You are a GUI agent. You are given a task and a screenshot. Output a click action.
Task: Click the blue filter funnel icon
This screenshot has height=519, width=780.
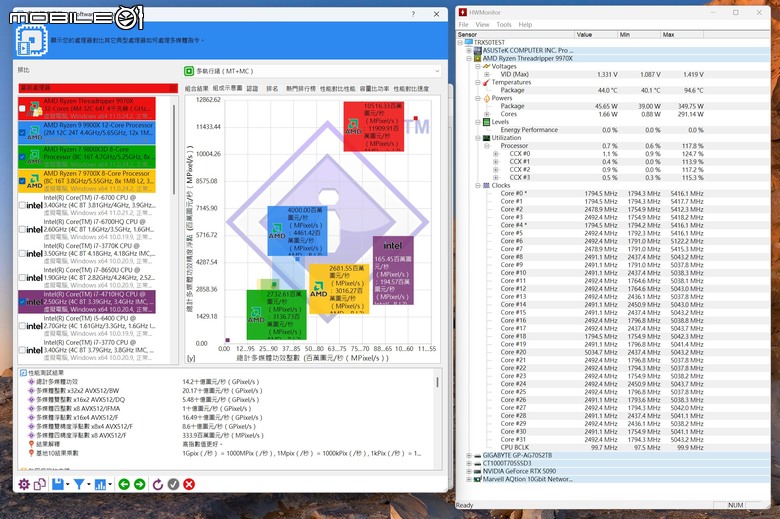tap(79, 484)
